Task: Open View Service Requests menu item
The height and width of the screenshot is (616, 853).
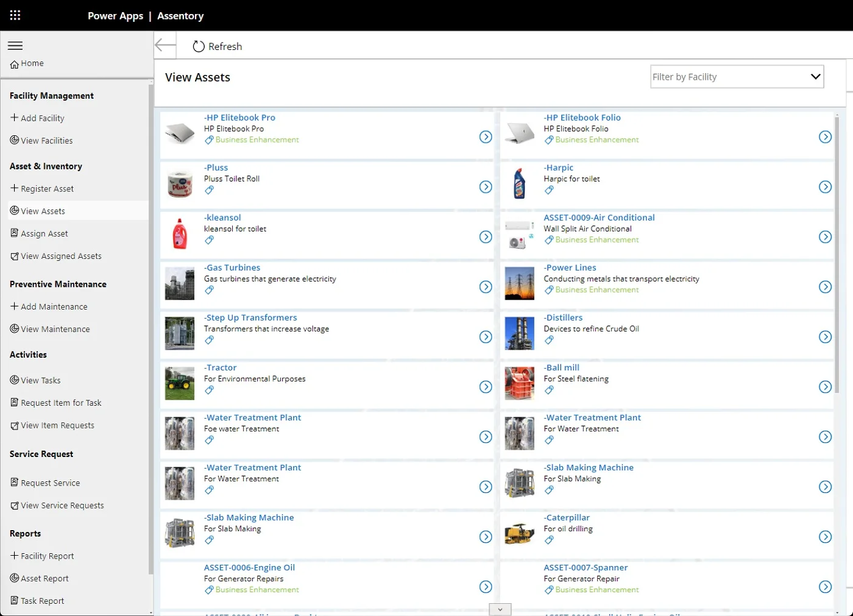Action: (x=62, y=506)
